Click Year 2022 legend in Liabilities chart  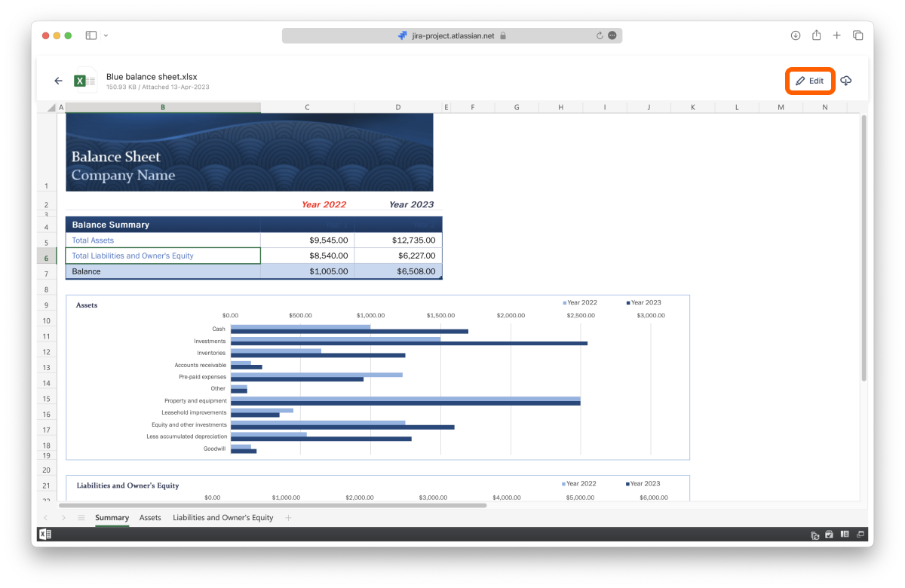(579, 484)
